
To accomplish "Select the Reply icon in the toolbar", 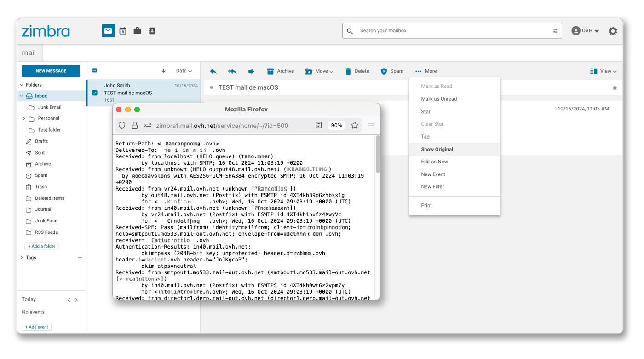I will (x=213, y=71).
